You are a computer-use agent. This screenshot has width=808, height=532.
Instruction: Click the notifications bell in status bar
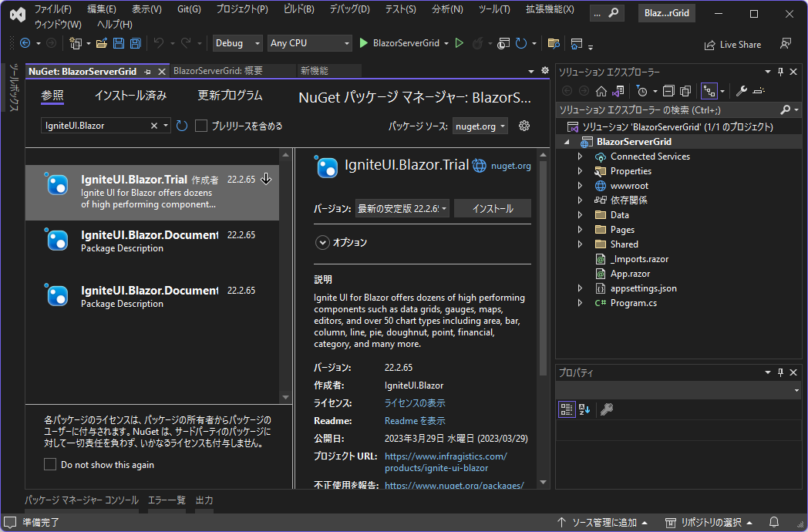[x=773, y=522]
